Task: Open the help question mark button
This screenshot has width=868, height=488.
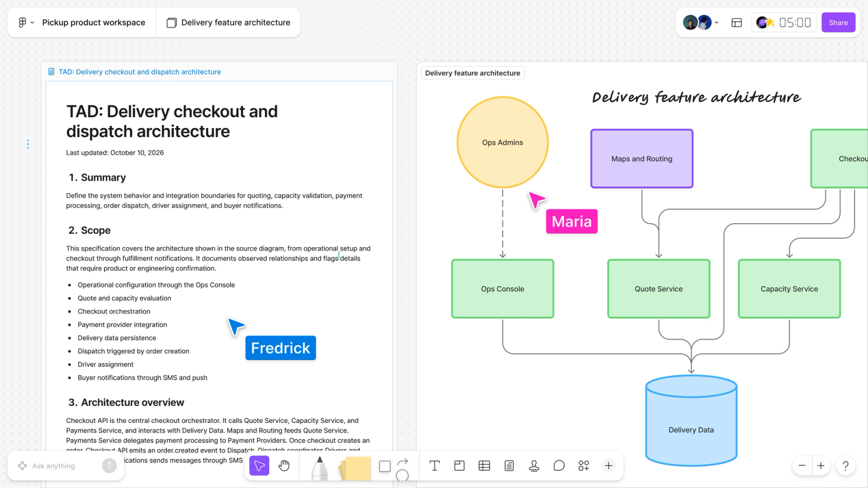Action: click(x=845, y=466)
